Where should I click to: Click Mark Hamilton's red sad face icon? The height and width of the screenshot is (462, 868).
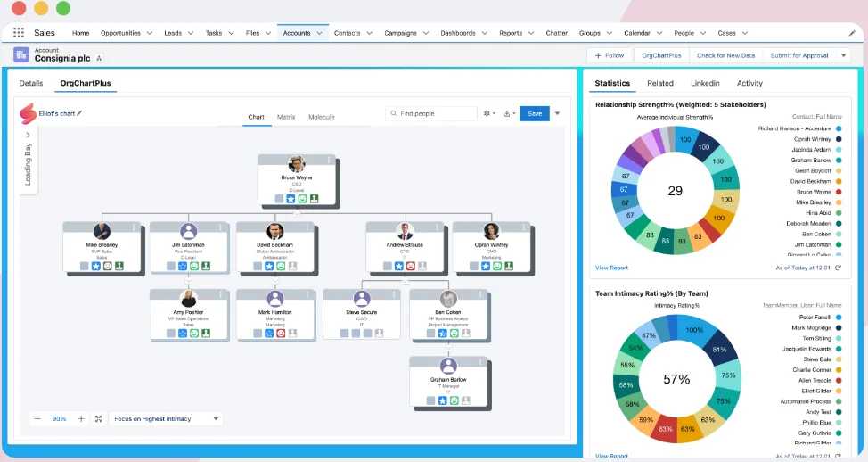281,333
